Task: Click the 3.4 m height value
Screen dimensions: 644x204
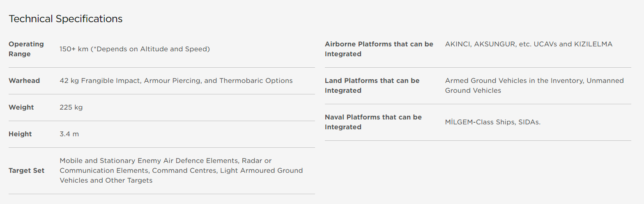Action: (x=69, y=134)
